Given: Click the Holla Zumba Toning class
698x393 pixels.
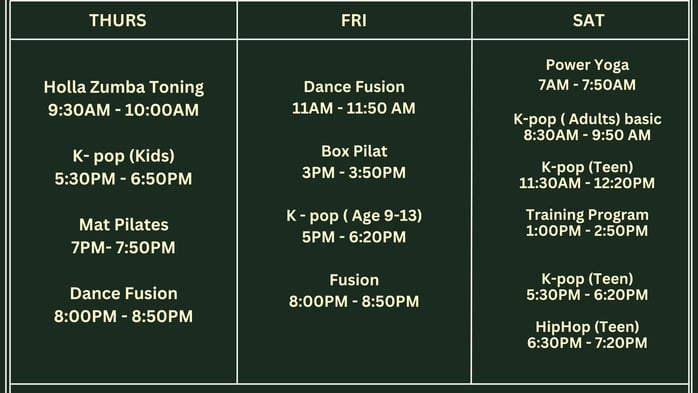Looking at the screenshot, I should [124, 87].
